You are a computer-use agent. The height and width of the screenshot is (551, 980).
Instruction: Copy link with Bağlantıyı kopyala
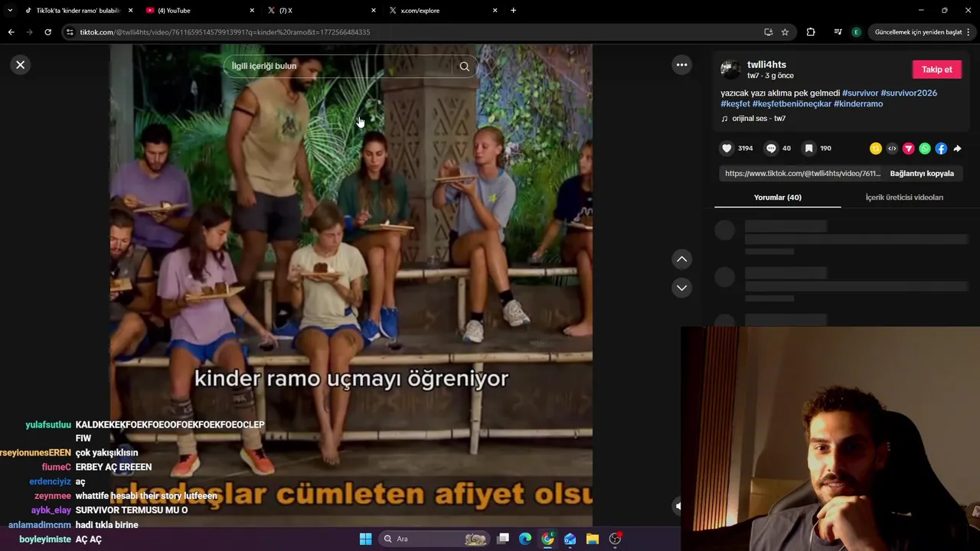(922, 174)
